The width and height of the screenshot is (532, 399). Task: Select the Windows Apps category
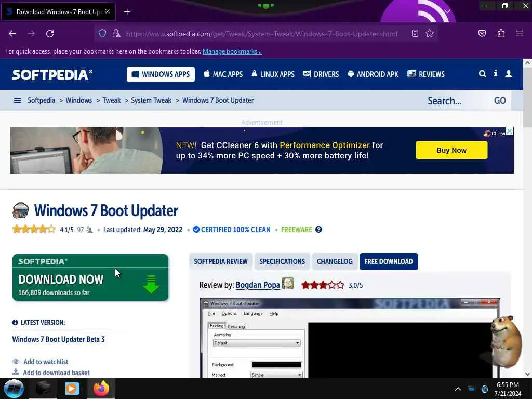(x=161, y=74)
